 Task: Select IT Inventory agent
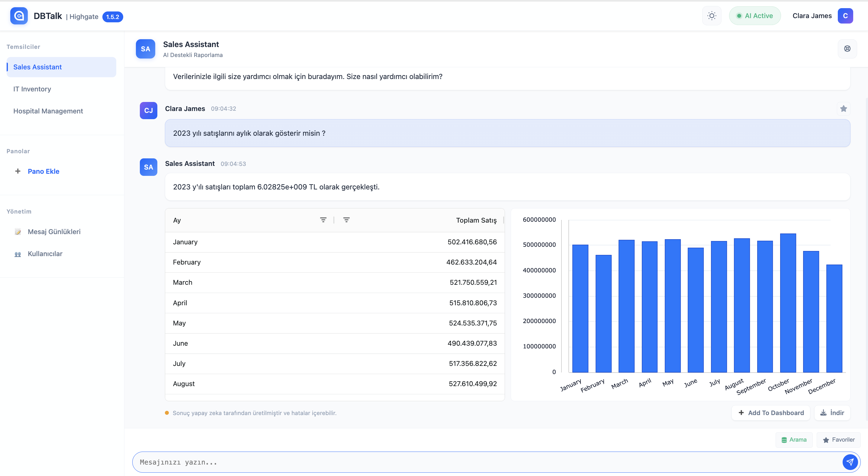click(32, 89)
